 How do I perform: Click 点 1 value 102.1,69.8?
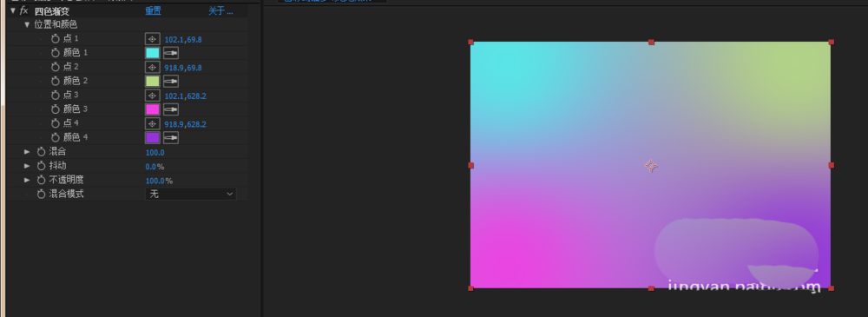click(183, 40)
